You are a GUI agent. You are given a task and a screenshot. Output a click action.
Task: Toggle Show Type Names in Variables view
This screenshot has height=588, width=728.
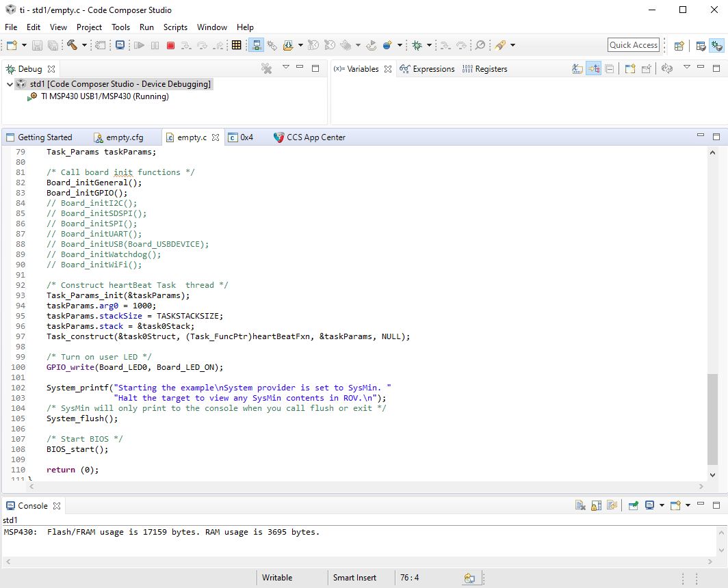[x=577, y=68]
